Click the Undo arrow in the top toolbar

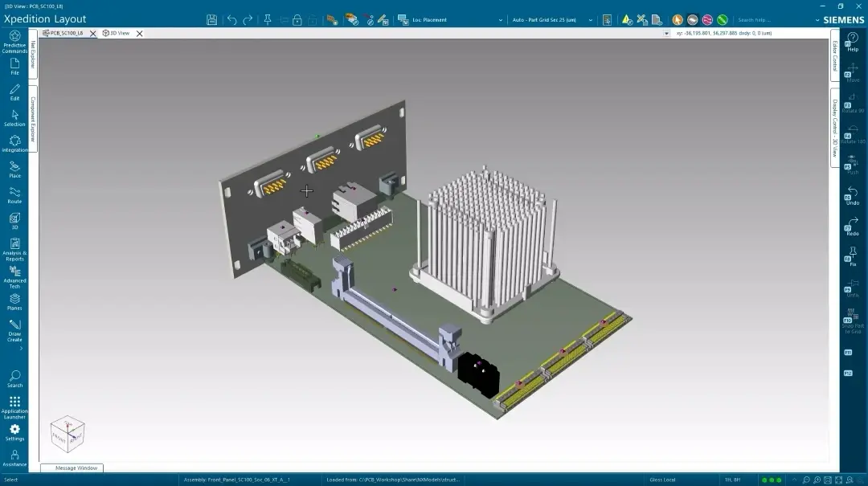231,20
